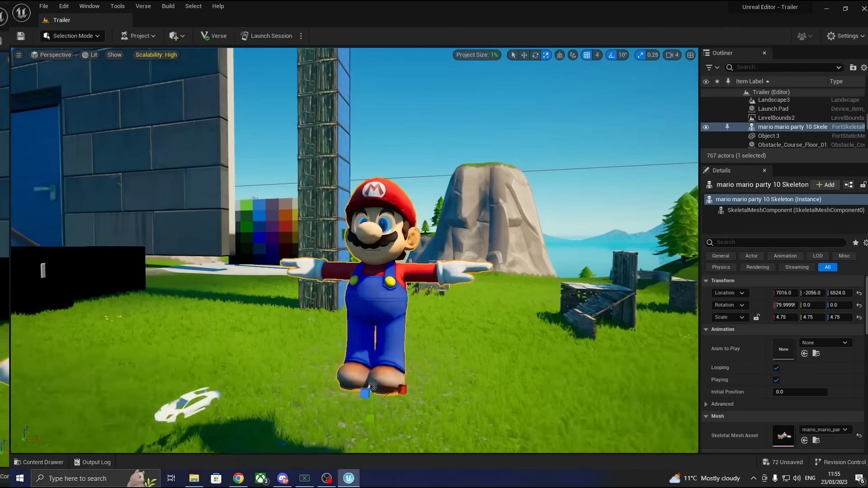Click the lock icon beside Add button
The height and width of the screenshot is (488, 868).
tap(863, 185)
